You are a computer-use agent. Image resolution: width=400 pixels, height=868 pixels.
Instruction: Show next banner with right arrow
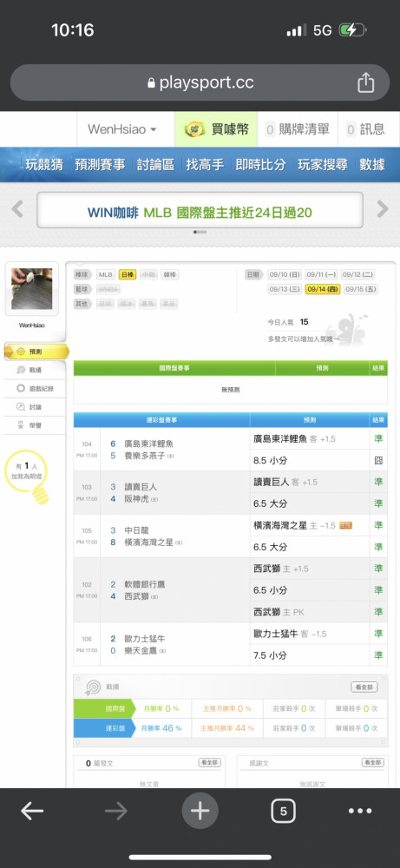(x=383, y=209)
